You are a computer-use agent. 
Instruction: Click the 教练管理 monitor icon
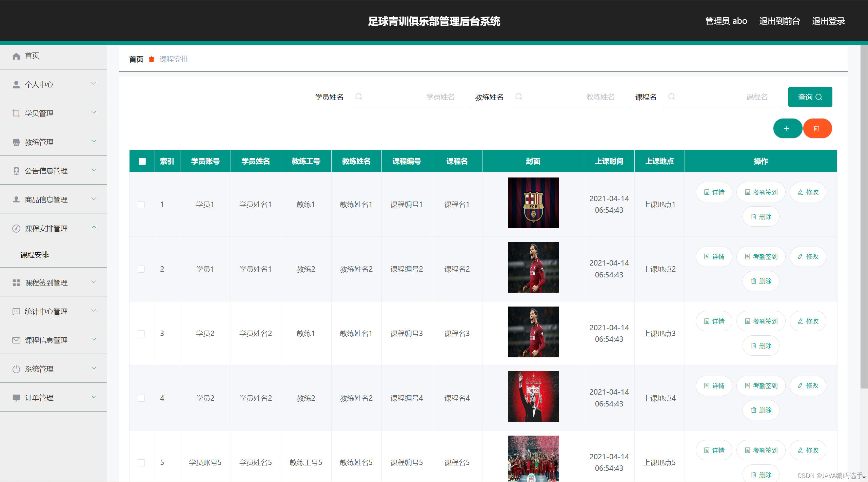[16, 142]
